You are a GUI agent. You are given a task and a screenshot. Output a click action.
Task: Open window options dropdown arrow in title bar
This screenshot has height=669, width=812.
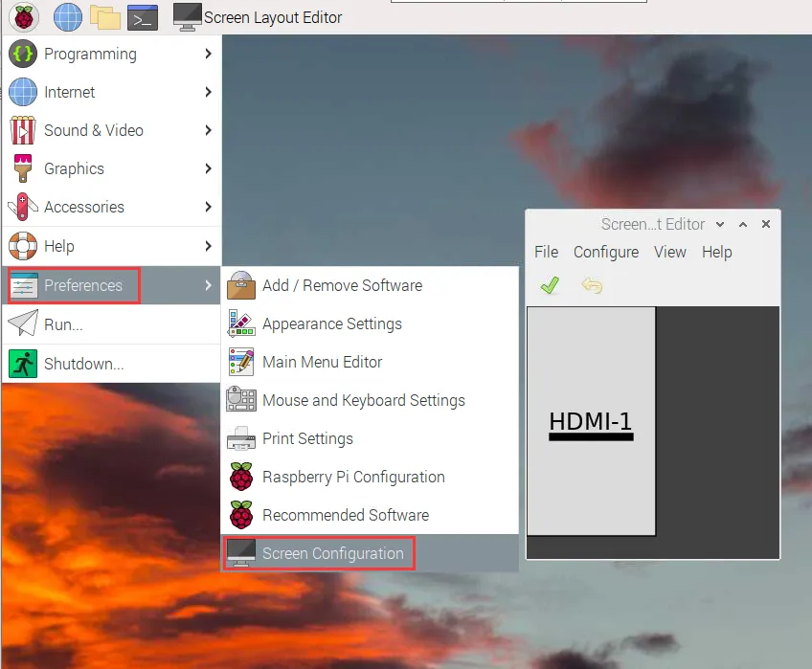coord(720,224)
